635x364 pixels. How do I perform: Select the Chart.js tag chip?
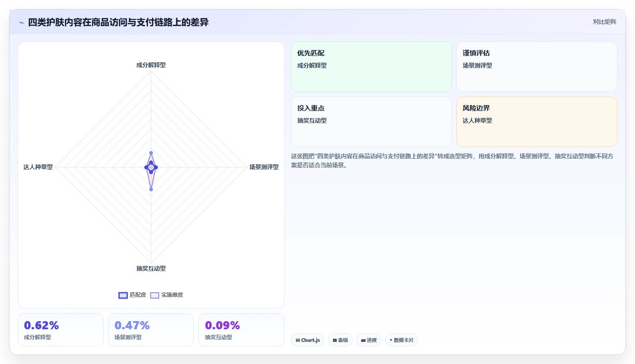[308, 340]
